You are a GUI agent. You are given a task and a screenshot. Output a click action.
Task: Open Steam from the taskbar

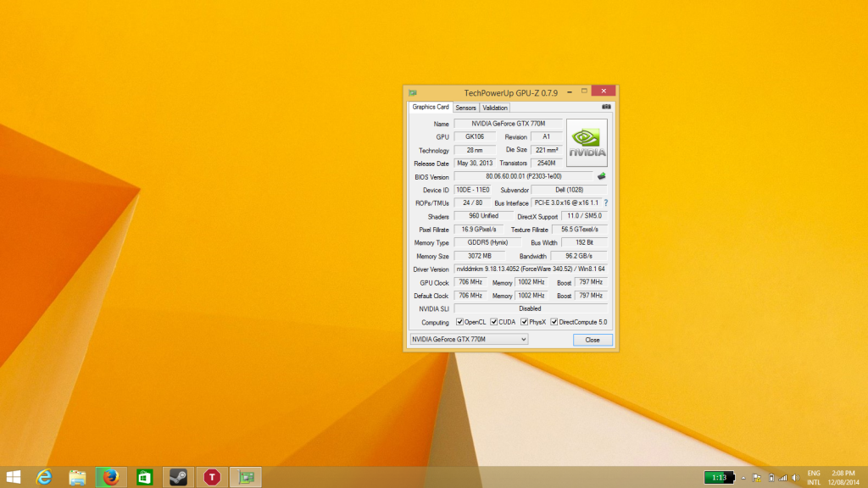(x=178, y=477)
